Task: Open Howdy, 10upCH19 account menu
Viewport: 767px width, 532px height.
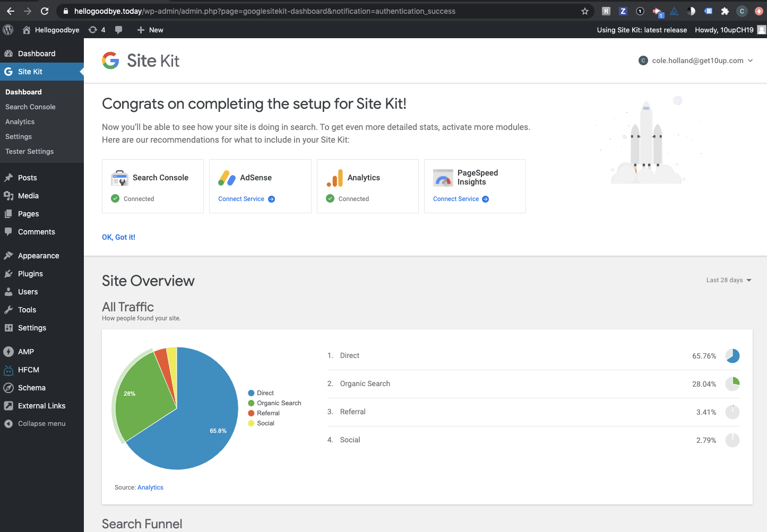Action: coord(730,30)
